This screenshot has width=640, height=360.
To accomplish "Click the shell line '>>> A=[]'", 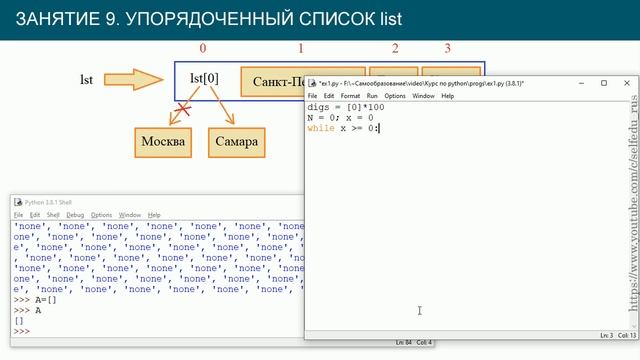I will coord(35,300).
